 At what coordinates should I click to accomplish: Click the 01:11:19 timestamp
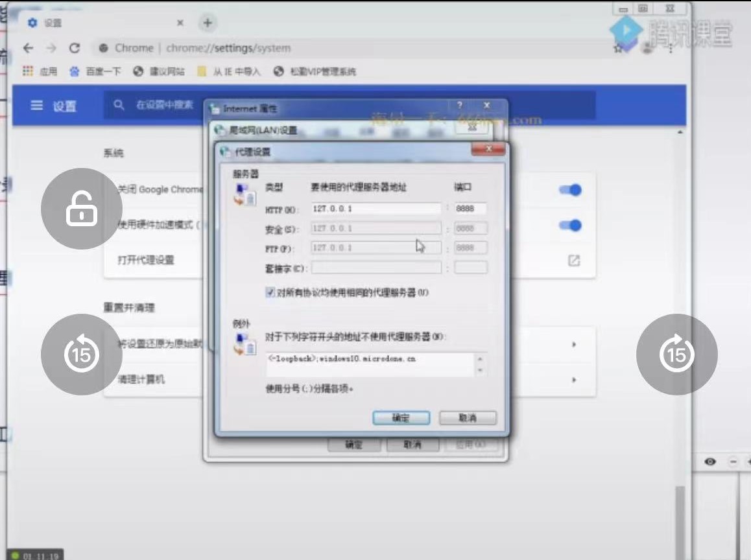point(40,555)
